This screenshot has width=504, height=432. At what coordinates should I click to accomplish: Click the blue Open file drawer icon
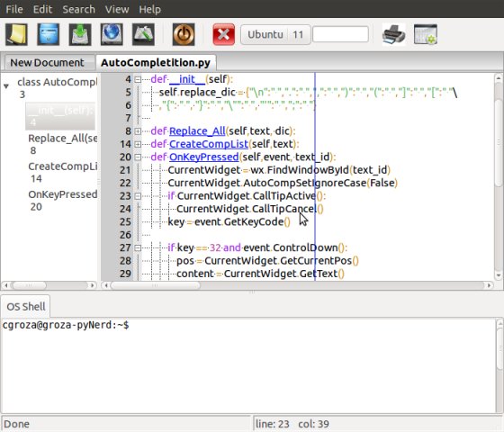point(49,34)
